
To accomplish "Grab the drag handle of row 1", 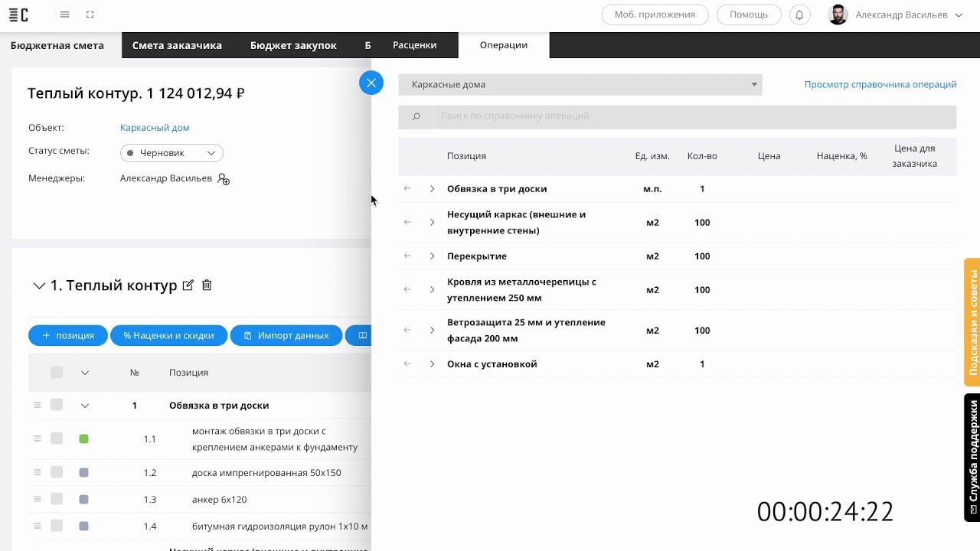I will tap(37, 406).
